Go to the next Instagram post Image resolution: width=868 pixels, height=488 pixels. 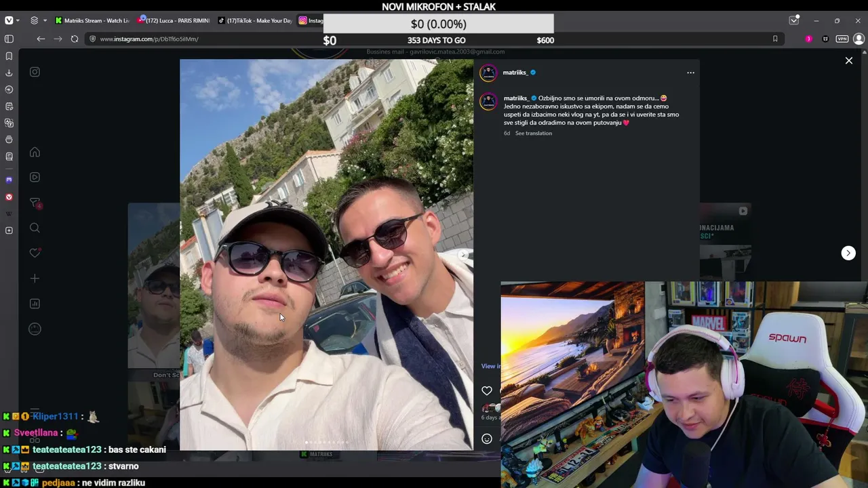click(x=848, y=253)
